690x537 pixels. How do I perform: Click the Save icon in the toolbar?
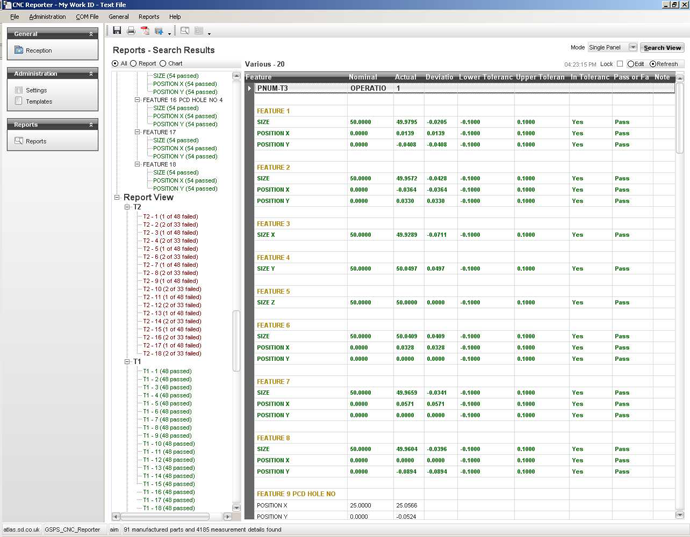117,31
